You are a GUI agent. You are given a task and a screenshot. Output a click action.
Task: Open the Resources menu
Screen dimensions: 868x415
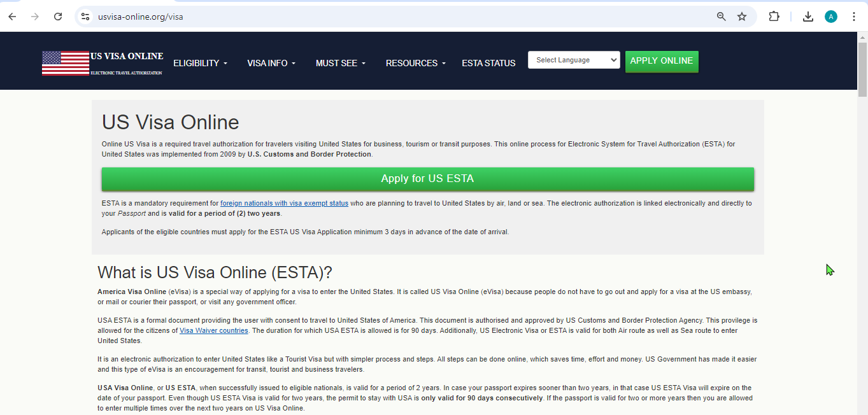[x=416, y=63]
